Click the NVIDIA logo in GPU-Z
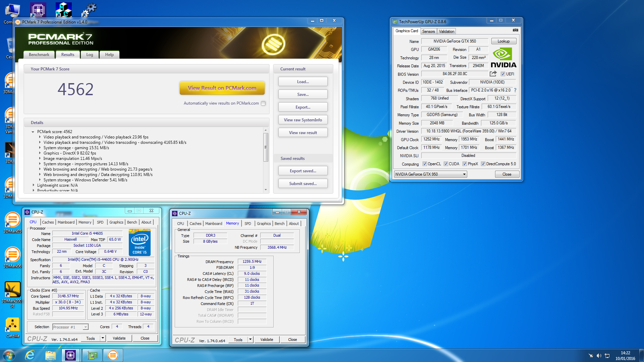Image resolution: width=644 pixels, height=362 pixels. click(x=503, y=58)
